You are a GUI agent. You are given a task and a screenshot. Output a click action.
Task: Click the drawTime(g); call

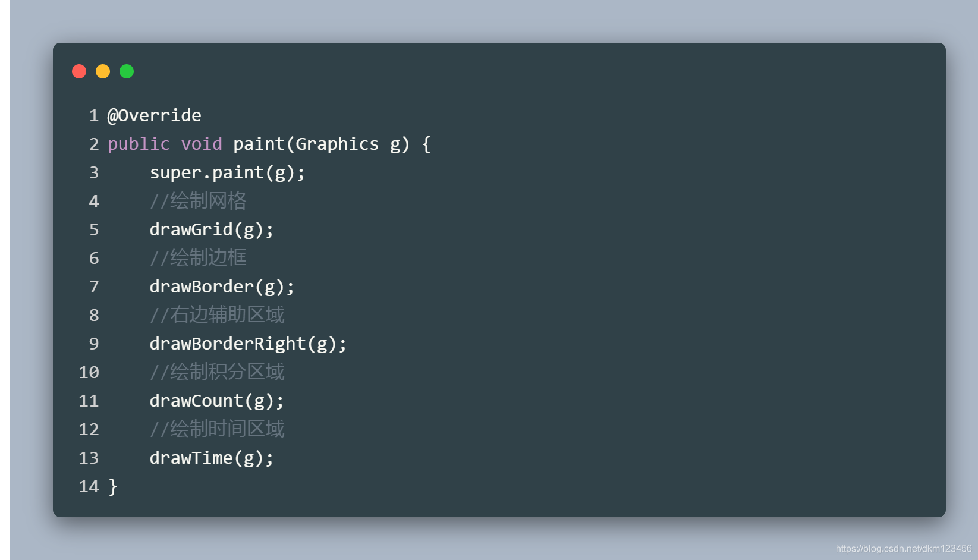click(212, 458)
